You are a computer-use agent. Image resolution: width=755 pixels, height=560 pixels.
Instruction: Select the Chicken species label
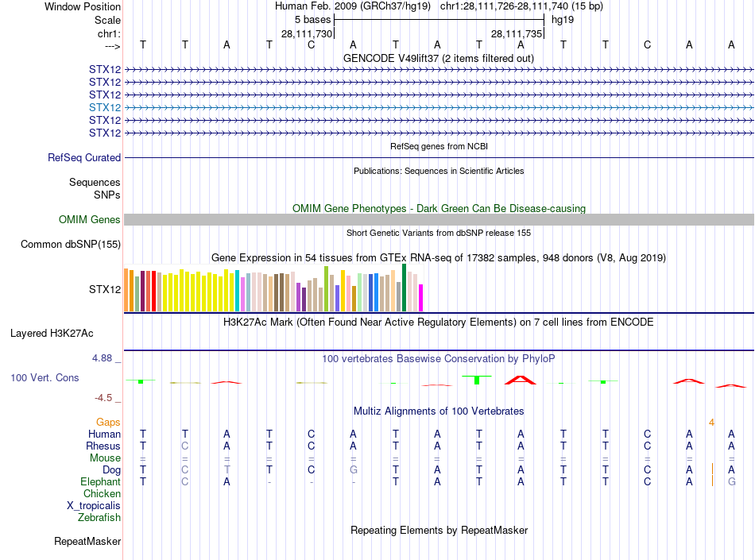[102, 493]
